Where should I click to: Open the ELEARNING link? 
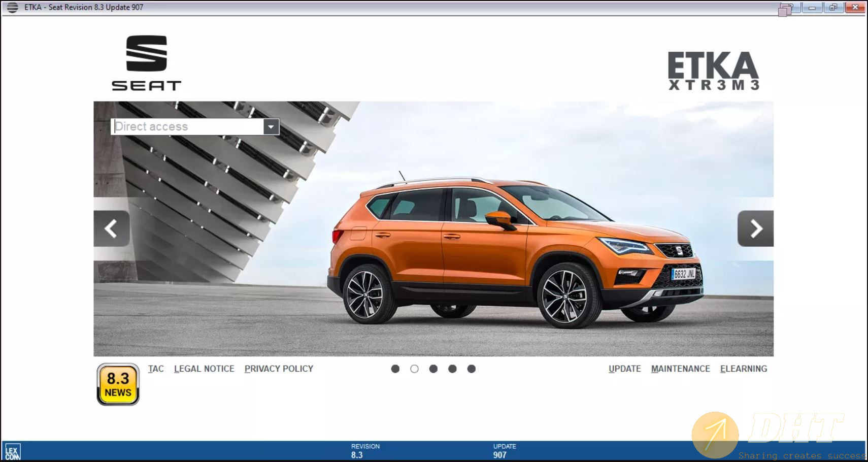(744, 369)
